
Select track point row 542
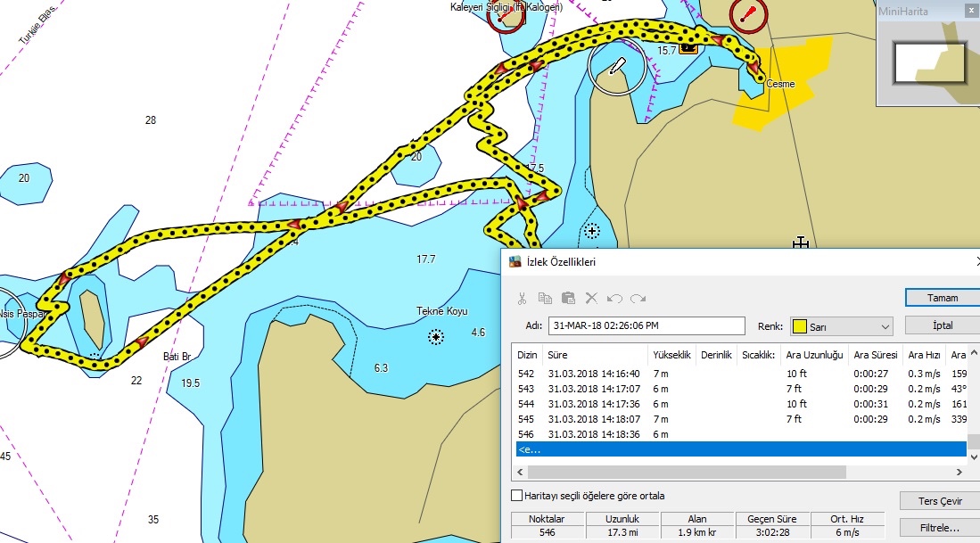(x=741, y=374)
